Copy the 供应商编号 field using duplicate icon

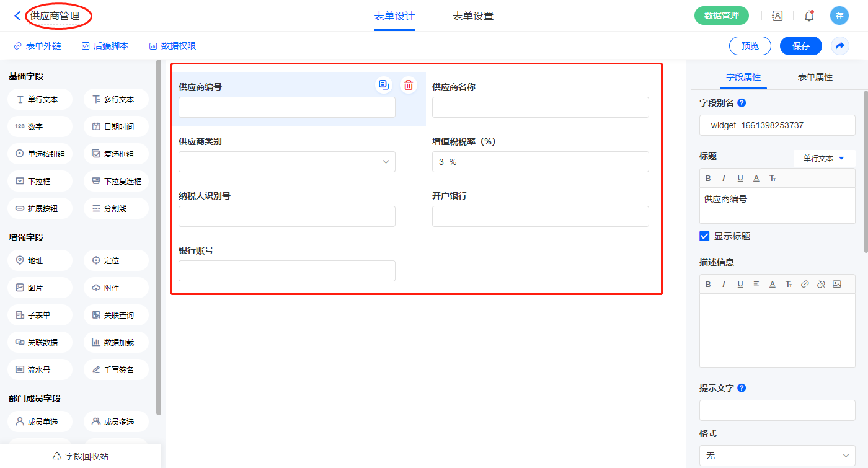pos(384,86)
